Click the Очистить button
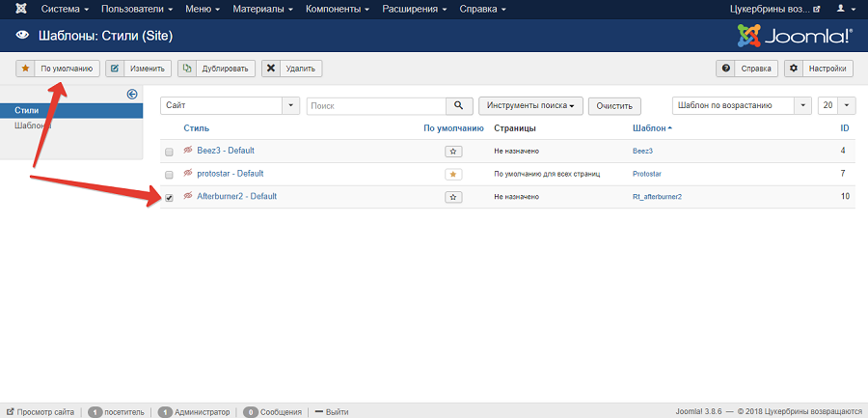 (x=614, y=106)
